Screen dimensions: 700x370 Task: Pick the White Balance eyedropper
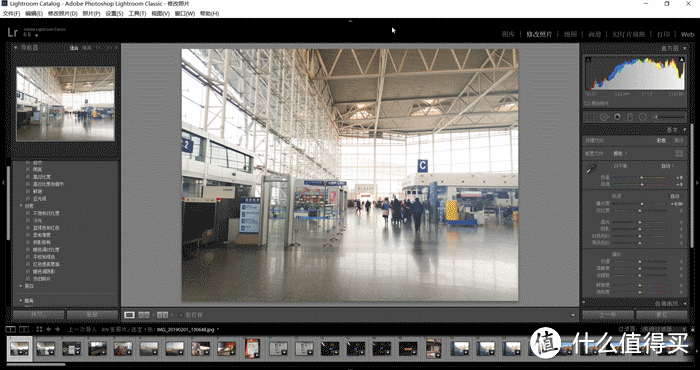tap(592, 169)
